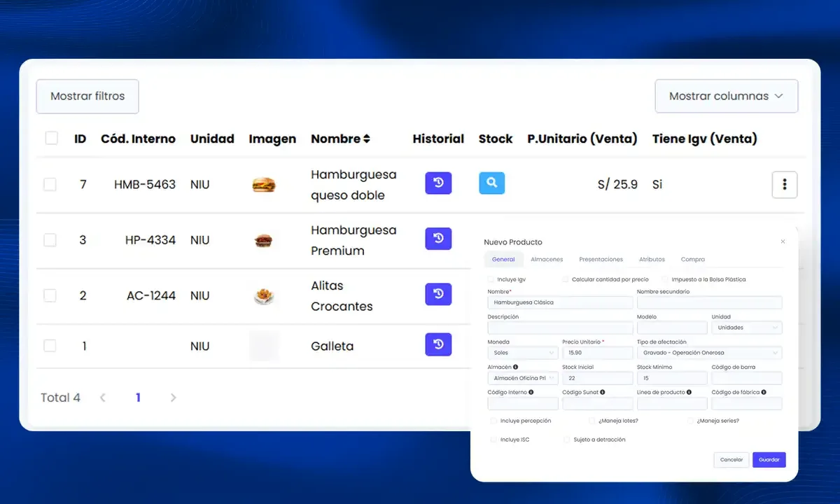Toggle ¿Maneja series? checkbox
Screen dimensions: 840x504
click(691, 421)
